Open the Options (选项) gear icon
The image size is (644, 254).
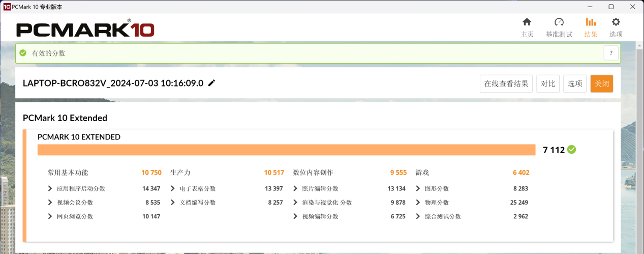point(616,22)
